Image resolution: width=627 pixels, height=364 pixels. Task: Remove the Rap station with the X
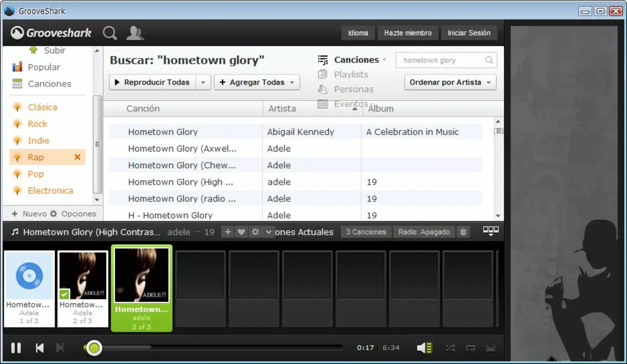[77, 157]
